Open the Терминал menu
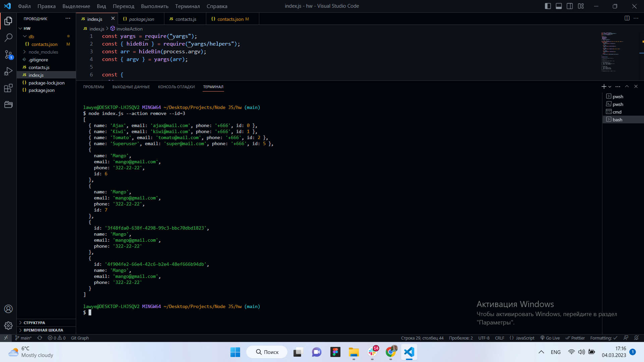Screen dimensions: 644x362 point(187,6)
